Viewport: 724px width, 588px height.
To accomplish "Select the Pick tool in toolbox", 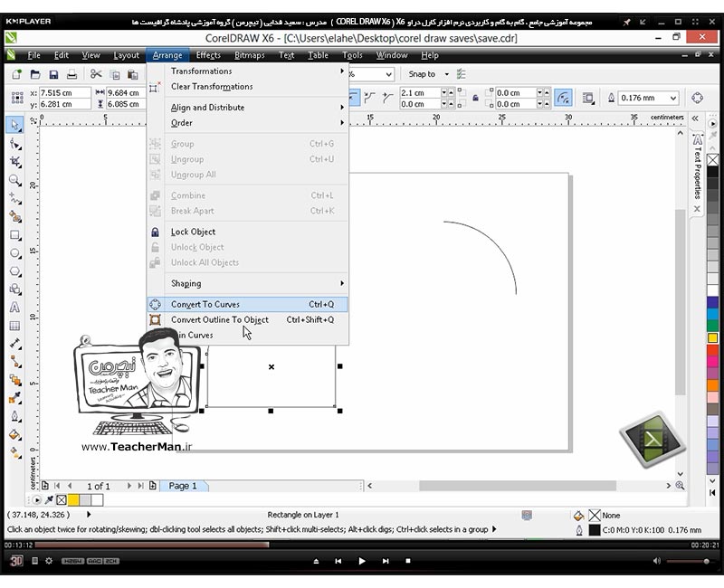I will [x=14, y=125].
